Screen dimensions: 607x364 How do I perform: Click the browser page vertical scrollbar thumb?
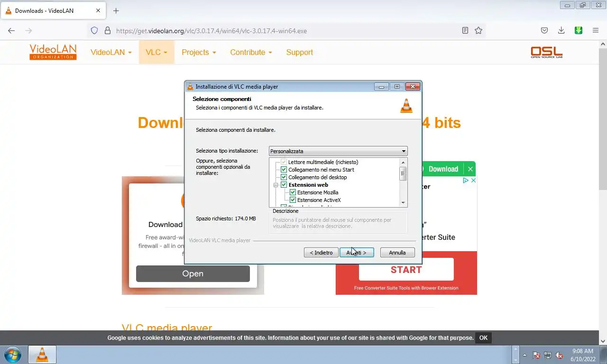pos(603,118)
